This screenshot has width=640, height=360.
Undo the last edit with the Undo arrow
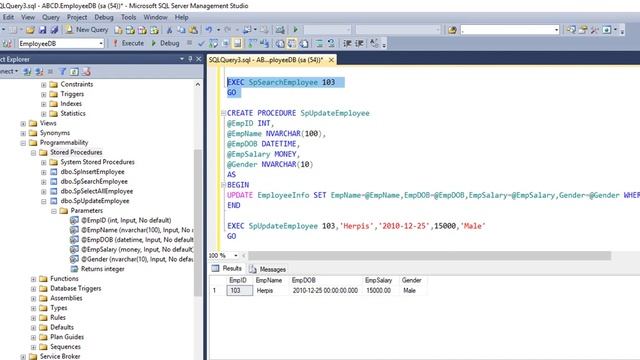pos(209,30)
